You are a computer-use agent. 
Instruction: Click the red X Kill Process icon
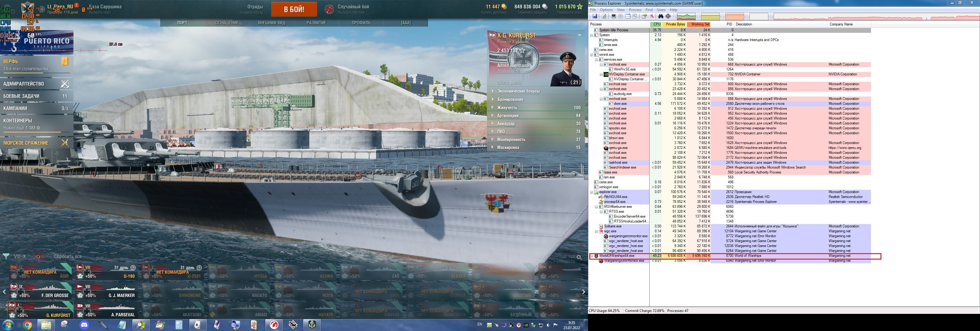[652, 16]
